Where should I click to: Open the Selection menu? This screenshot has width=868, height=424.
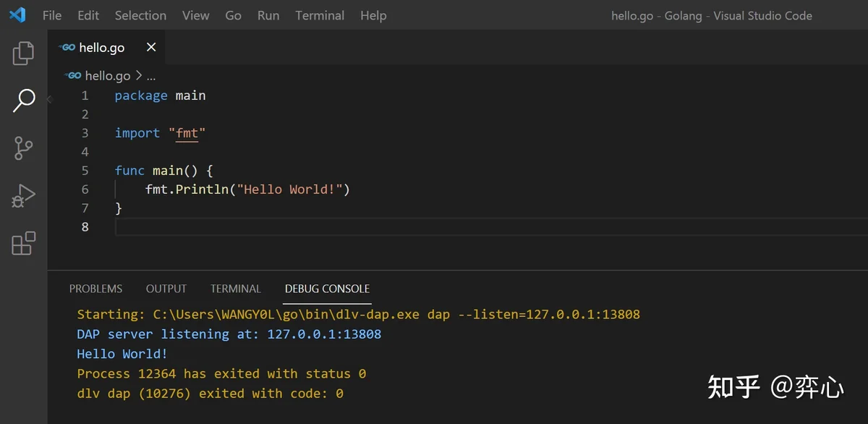click(140, 15)
